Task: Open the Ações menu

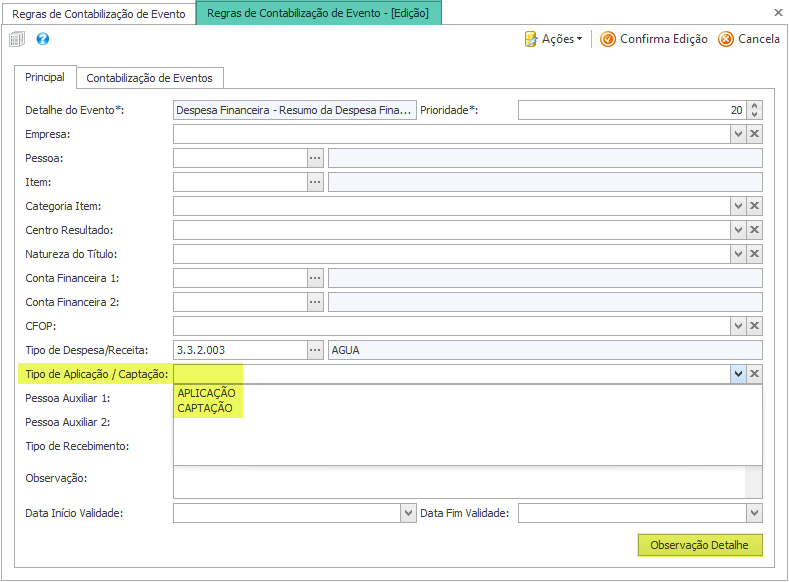Action: pos(553,39)
